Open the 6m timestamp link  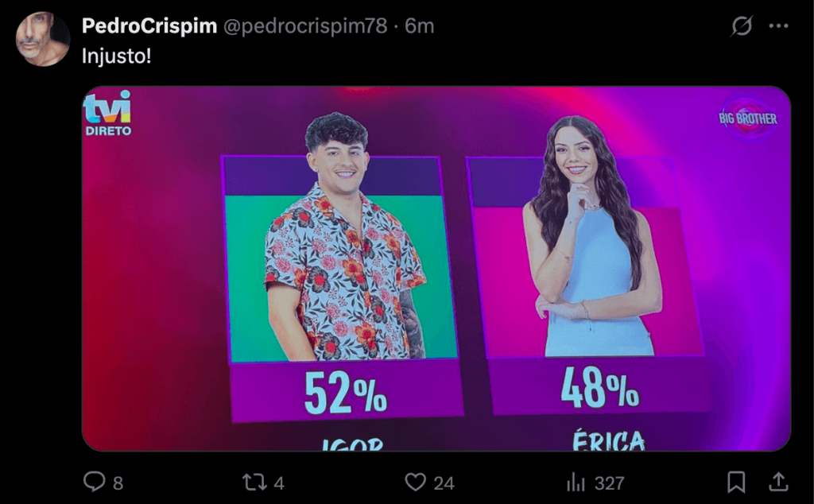420,25
